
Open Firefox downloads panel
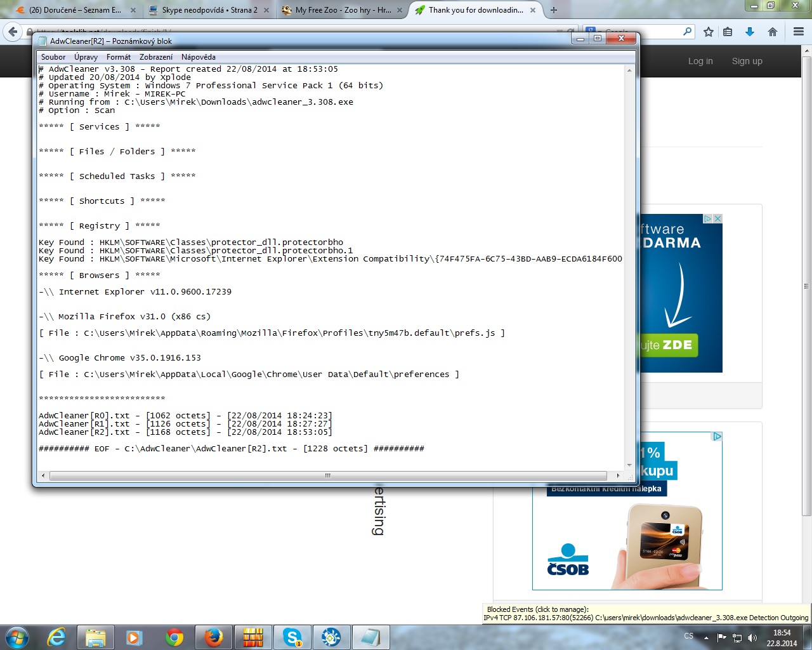(750, 32)
